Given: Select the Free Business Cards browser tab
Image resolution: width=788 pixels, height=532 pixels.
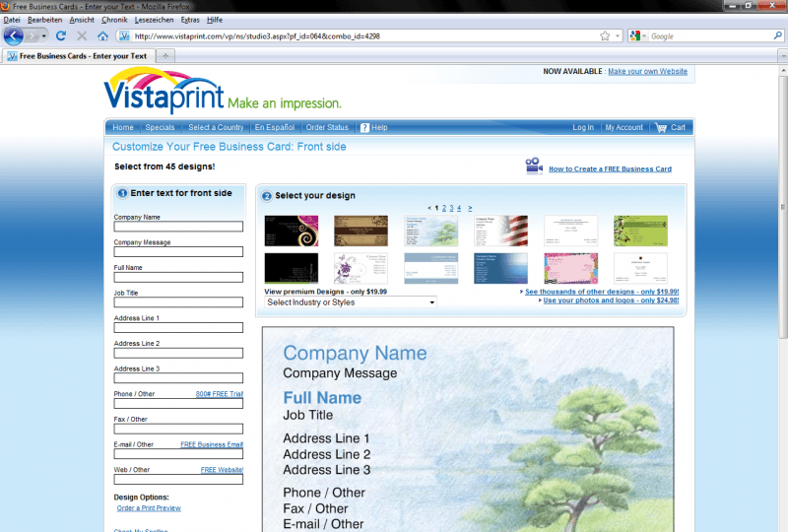Looking at the screenshot, I should [x=79, y=56].
